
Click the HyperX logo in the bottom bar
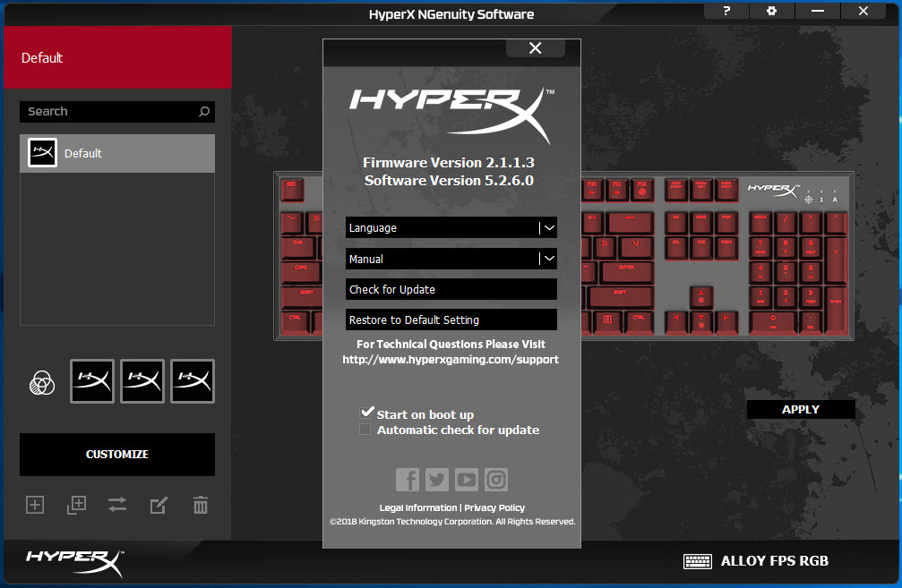click(x=74, y=563)
